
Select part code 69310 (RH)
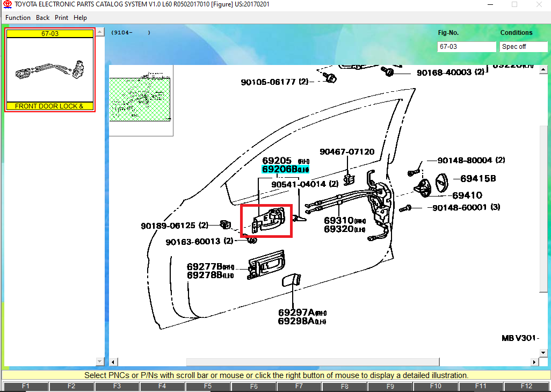[344, 221]
